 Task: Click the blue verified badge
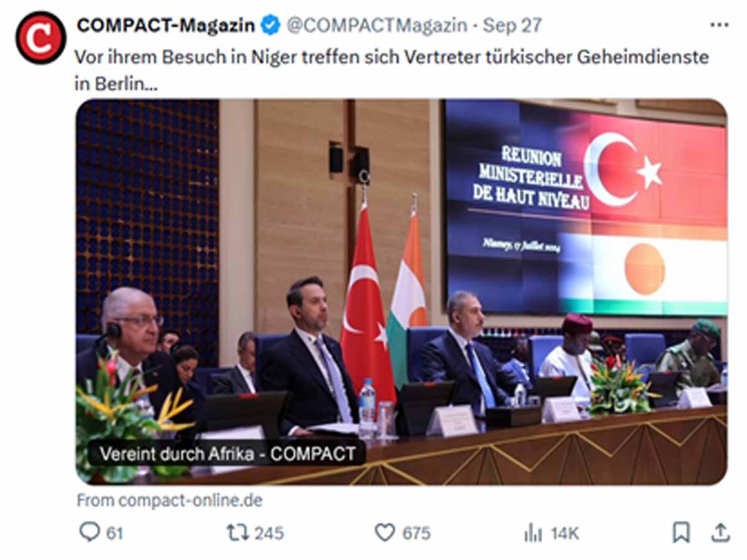(x=270, y=26)
